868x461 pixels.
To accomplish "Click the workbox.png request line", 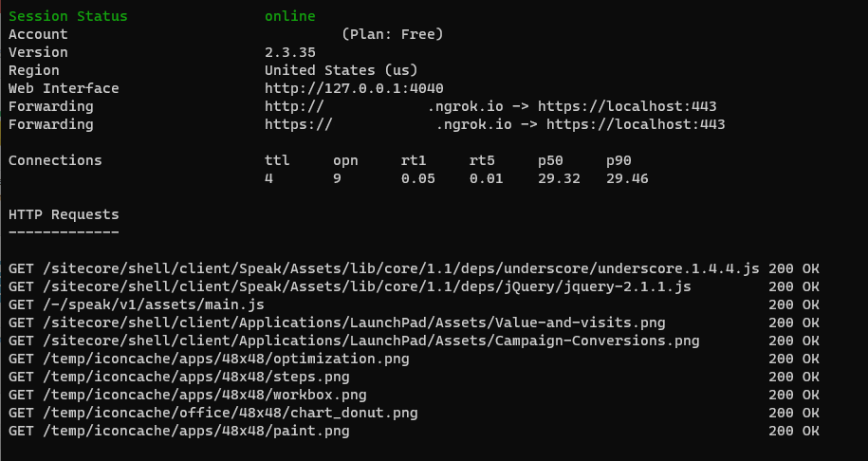I will coord(187,395).
